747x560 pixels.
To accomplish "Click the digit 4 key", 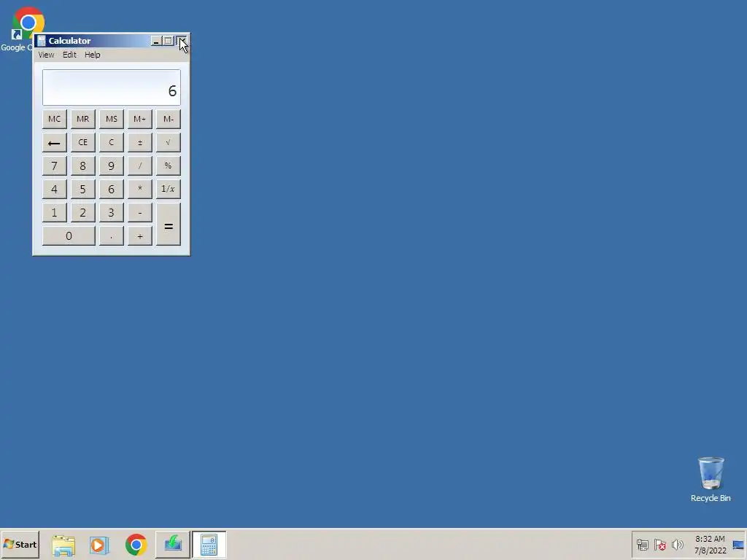I will click(x=54, y=189).
